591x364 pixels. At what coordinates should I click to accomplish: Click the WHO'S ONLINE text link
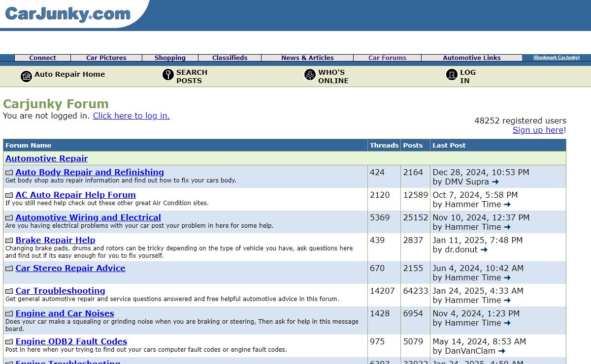click(333, 76)
